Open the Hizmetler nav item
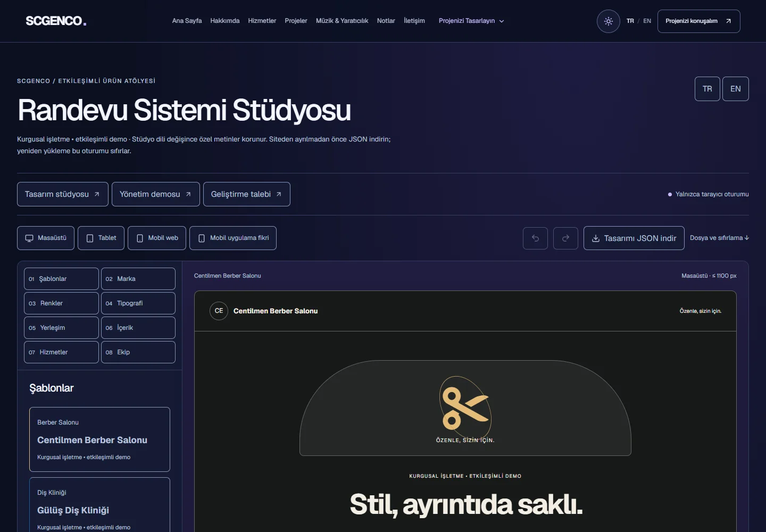The width and height of the screenshot is (766, 532). [x=262, y=21]
